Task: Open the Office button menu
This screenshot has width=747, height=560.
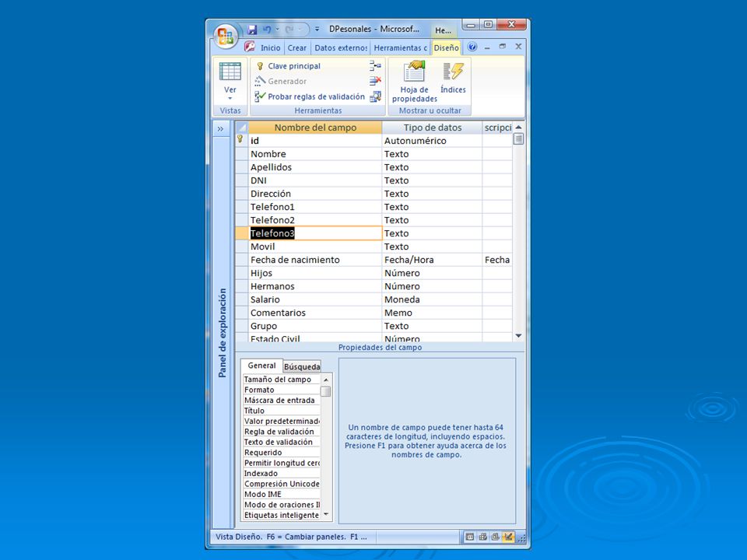Action: coord(226,37)
